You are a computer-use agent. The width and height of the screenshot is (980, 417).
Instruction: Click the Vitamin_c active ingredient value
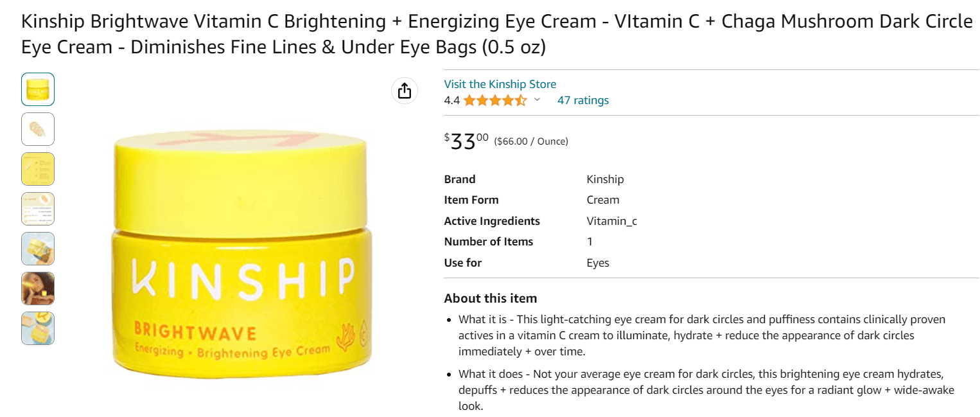[x=611, y=221]
